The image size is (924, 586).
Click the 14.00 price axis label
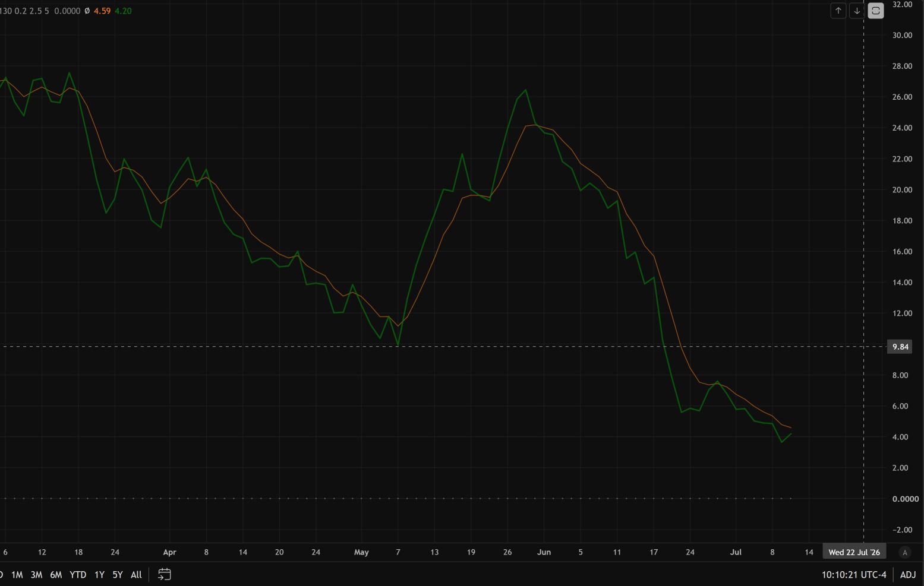tap(902, 283)
